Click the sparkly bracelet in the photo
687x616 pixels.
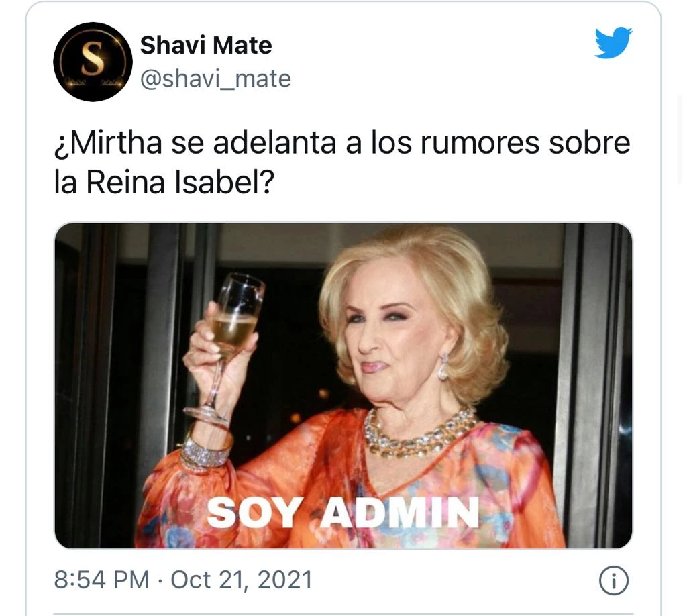[206, 452]
